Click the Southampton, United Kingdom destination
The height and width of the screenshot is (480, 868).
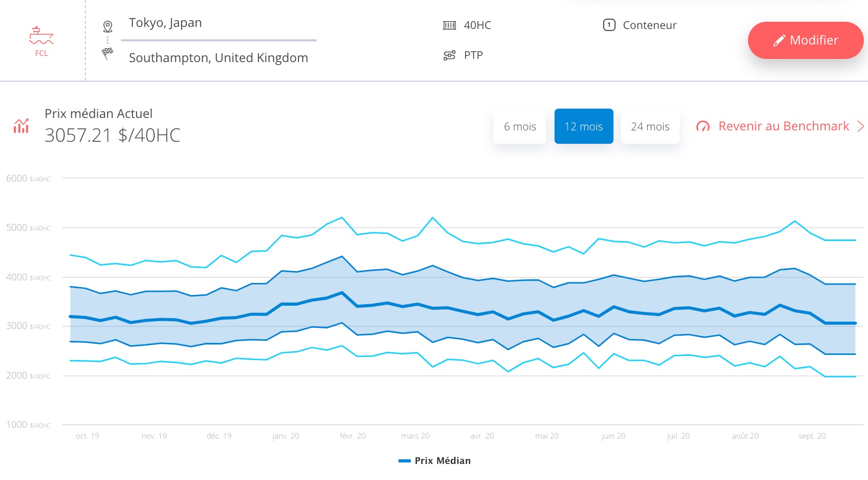[x=218, y=58]
